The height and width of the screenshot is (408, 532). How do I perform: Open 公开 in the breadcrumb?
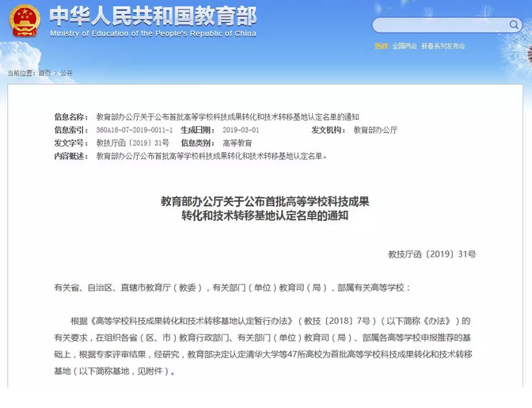(x=66, y=73)
